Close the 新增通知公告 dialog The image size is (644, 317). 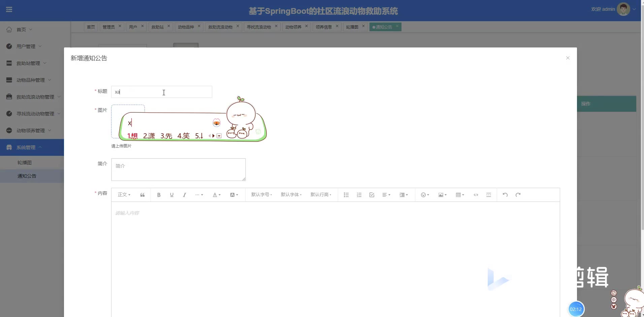pos(568,58)
